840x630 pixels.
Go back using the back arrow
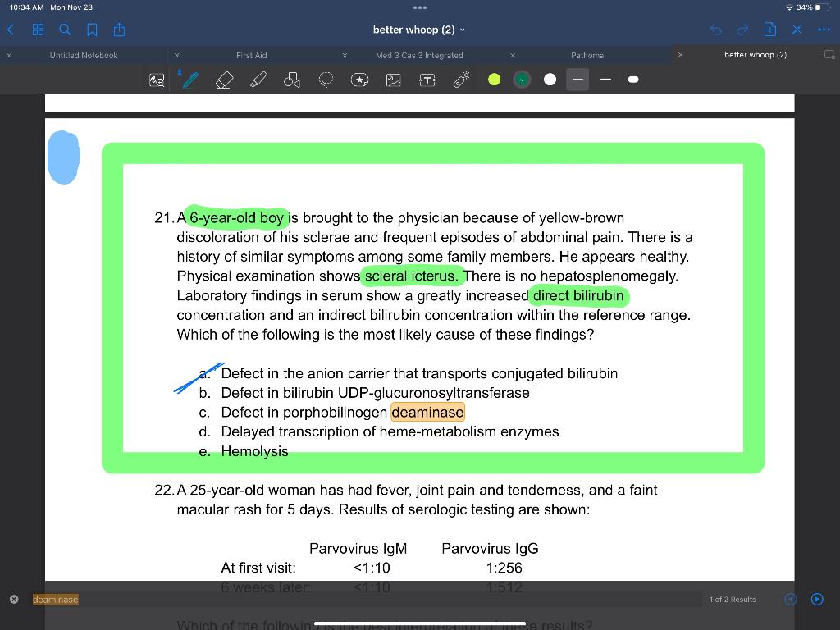[10, 30]
